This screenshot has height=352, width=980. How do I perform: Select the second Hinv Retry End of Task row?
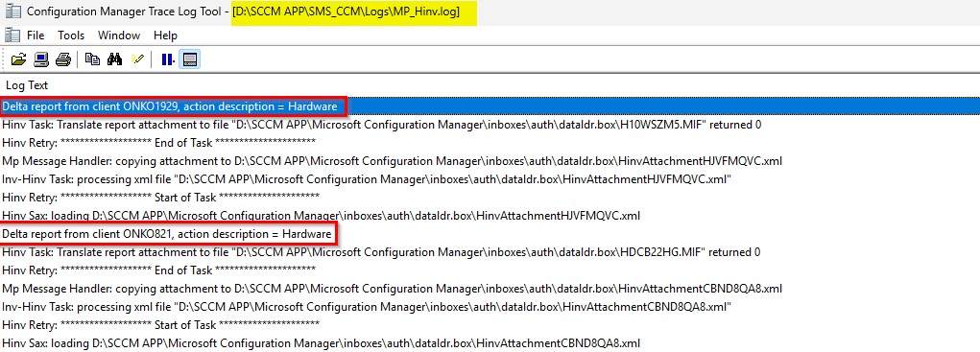coord(490,270)
